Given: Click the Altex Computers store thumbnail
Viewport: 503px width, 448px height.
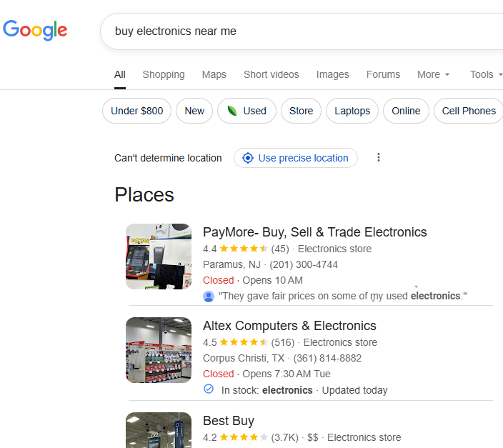Looking at the screenshot, I should click(159, 350).
